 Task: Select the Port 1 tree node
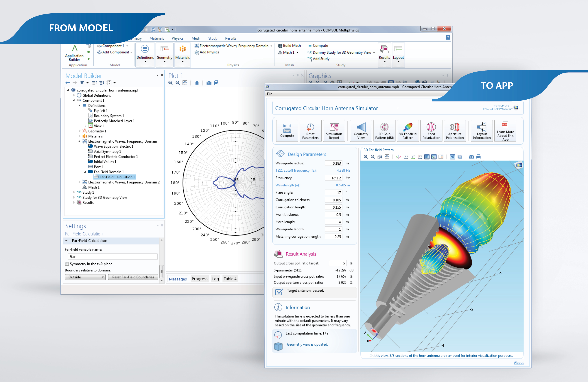click(96, 167)
